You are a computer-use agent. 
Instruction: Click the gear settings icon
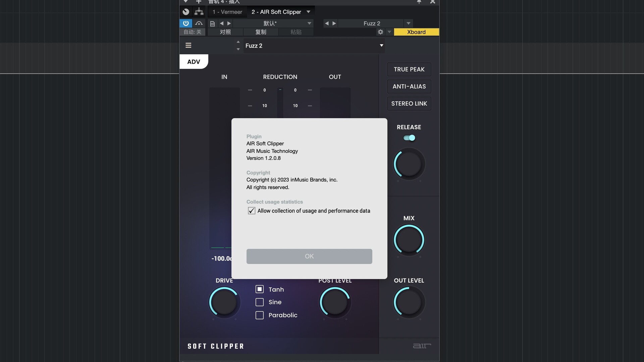point(380,32)
